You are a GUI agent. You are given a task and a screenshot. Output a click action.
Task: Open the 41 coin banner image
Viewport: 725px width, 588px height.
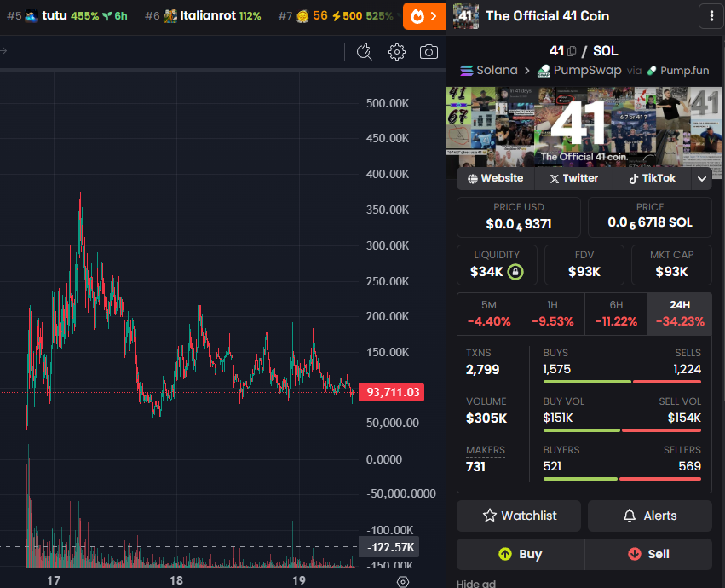click(x=584, y=127)
